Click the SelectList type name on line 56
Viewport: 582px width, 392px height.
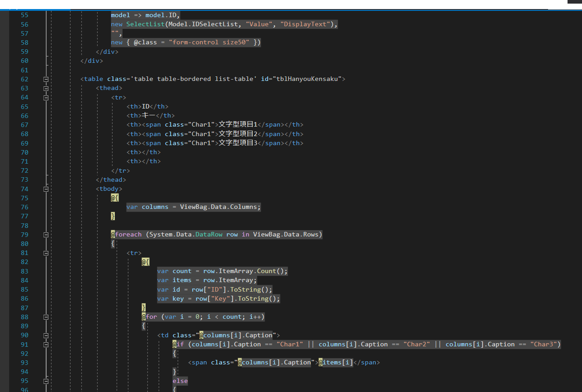pos(146,24)
